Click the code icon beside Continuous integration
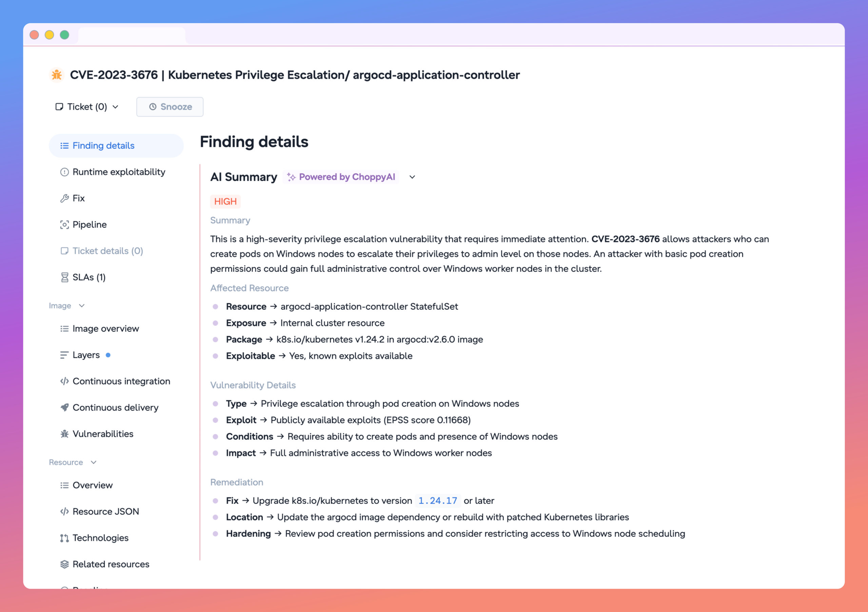 pyautogui.click(x=65, y=382)
